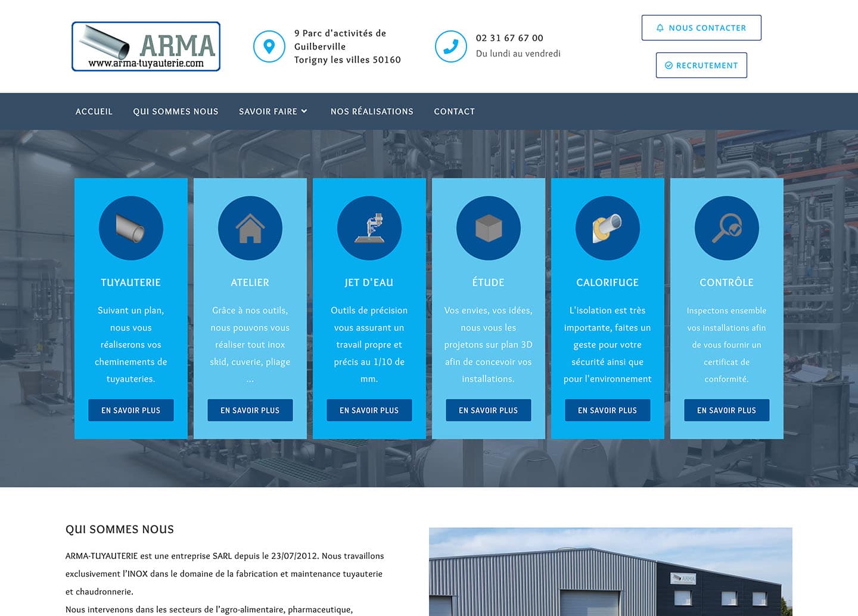
Task: Click En Savoir Plus under Jet d'eau
Action: (369, 410)
